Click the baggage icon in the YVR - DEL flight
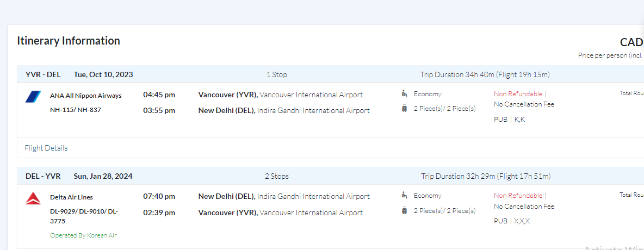644x250 pixels. click(404, 108)
